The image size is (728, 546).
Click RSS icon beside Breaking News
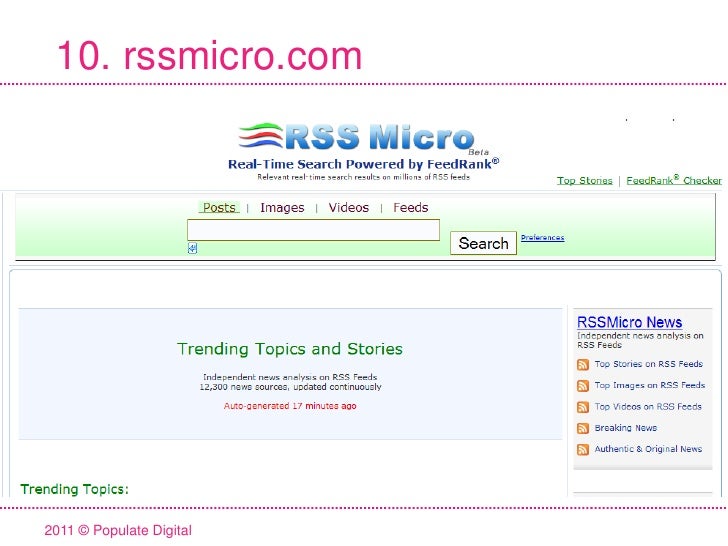pos(583,429)
